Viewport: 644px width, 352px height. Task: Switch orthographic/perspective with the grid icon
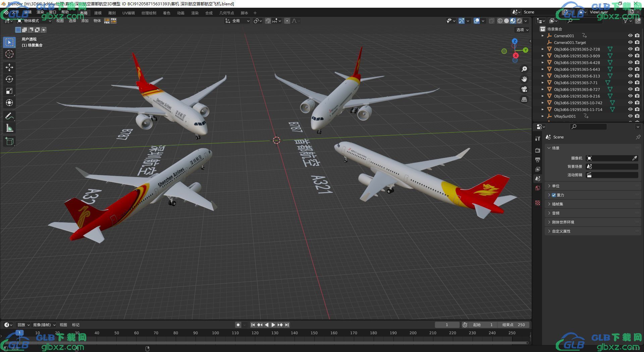pos(524,99)
